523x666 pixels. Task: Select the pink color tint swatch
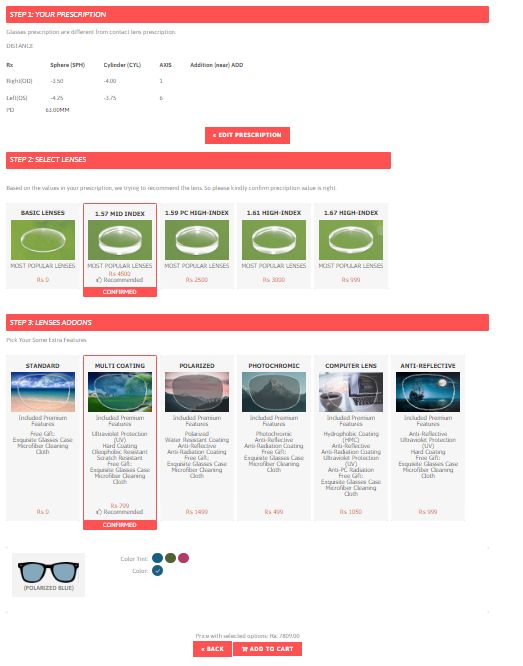pyautogui.click(x=183, y=558)
